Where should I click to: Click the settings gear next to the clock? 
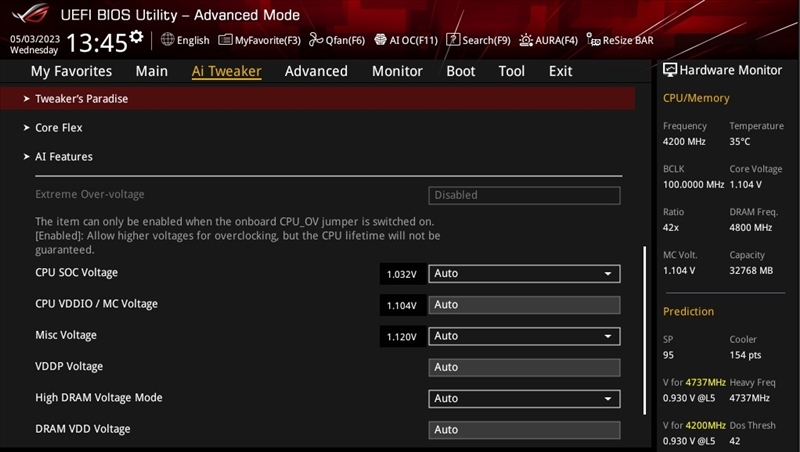coord(136,37)
